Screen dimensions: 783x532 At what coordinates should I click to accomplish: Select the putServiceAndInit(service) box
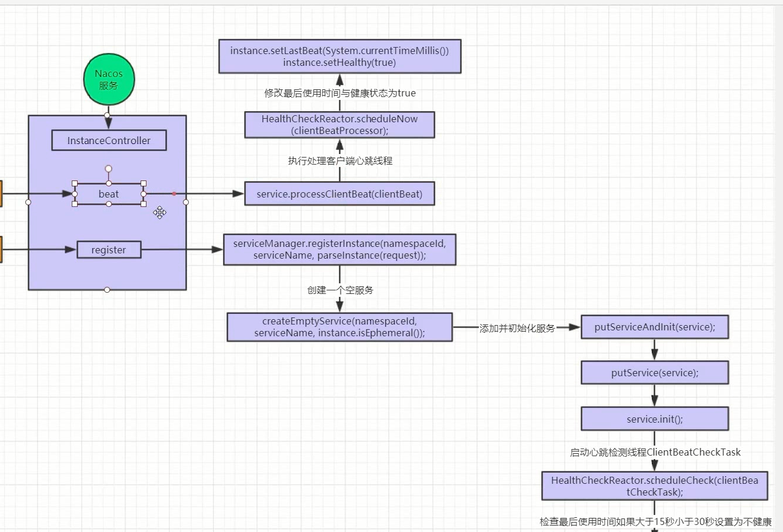(x=655, y=327)
